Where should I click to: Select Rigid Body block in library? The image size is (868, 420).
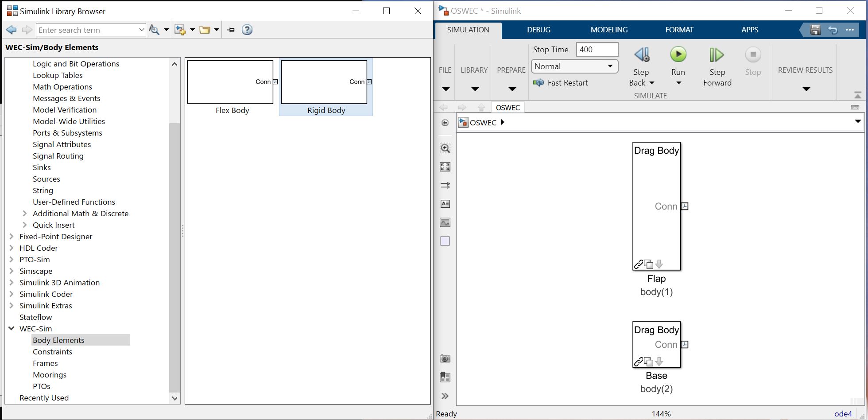tap(326, 87)
